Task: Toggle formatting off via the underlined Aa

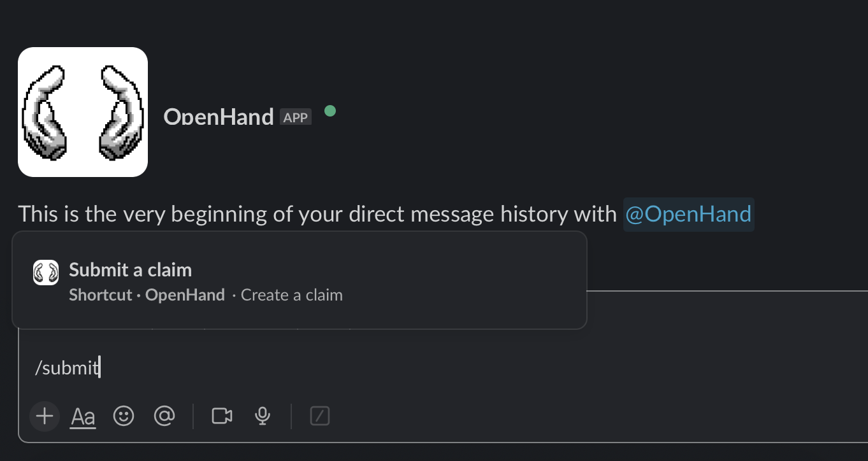Action: point(82,416)
